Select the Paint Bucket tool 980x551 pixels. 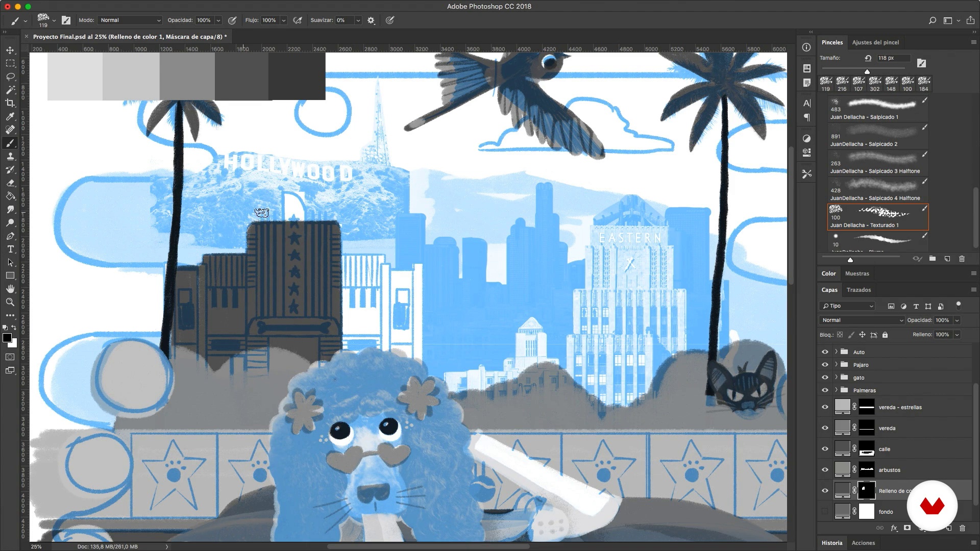(x=10, y=196)
